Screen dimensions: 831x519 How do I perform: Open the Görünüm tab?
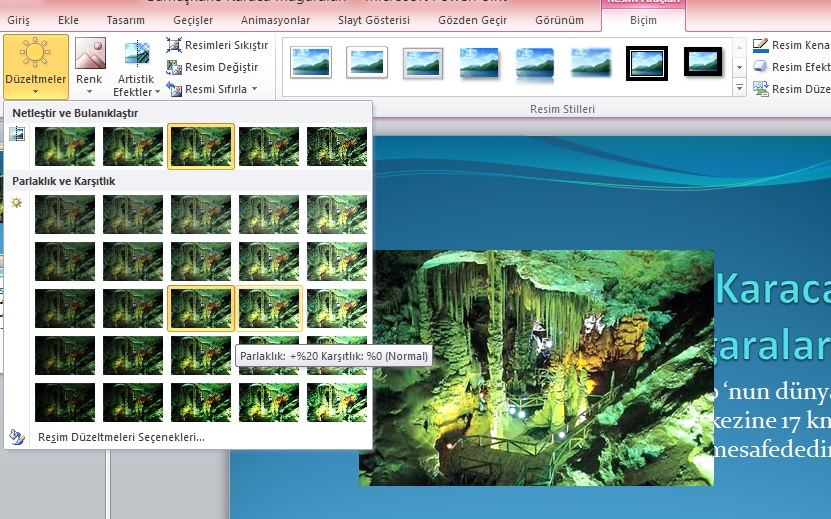[559, 20]
